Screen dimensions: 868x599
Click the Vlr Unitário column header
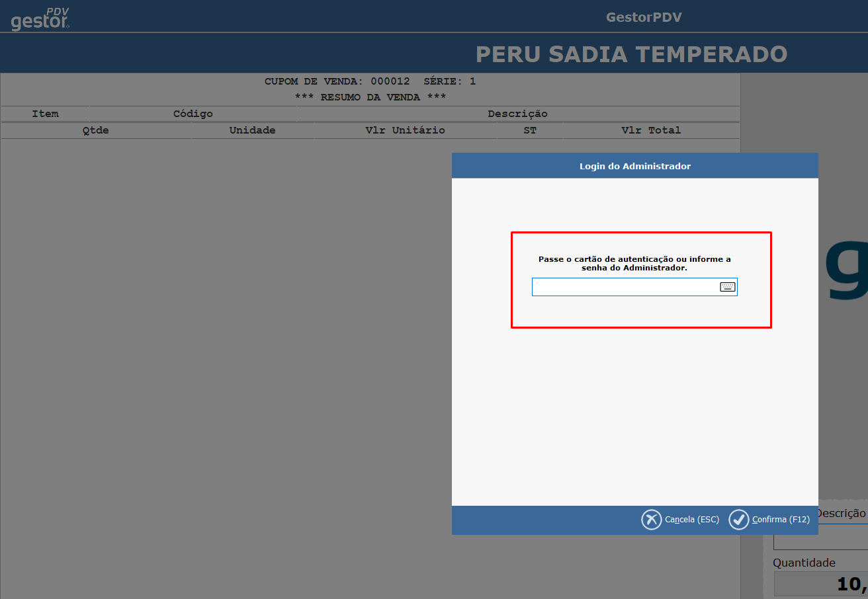coord(405,130)
